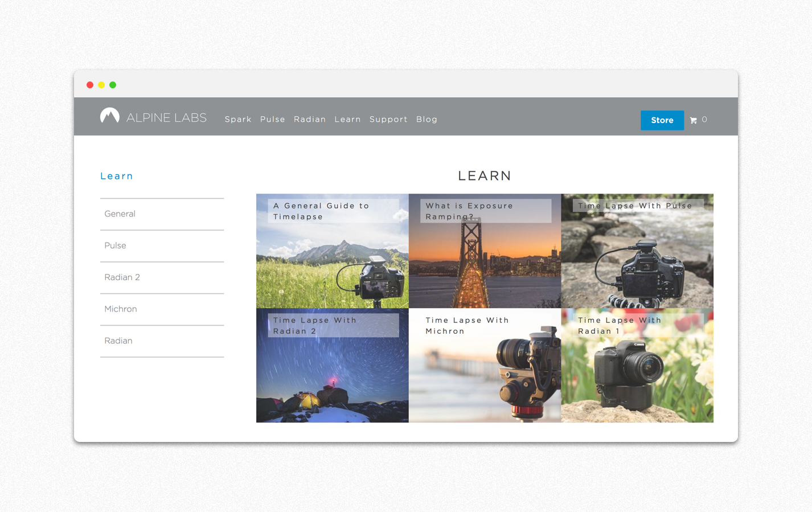Click the Alpine Labs mountain logo icon
812x512 pixels.
click(x=110, y=116)
